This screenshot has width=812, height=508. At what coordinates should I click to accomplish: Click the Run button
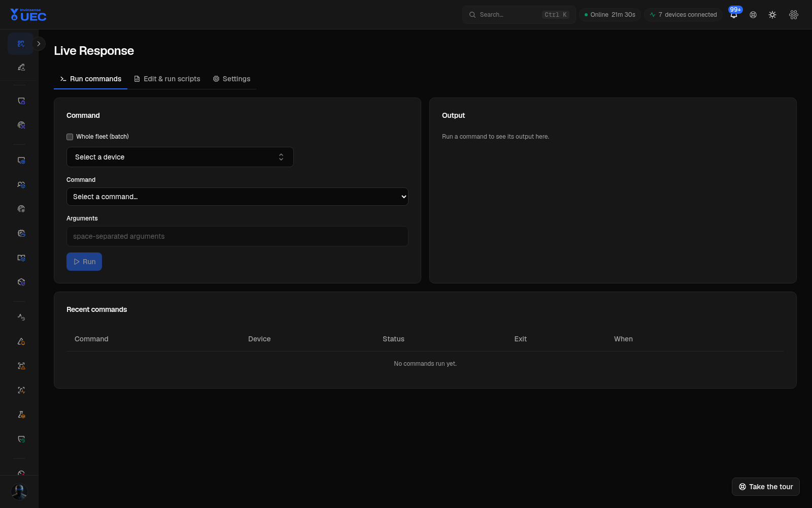click(84, 262)
